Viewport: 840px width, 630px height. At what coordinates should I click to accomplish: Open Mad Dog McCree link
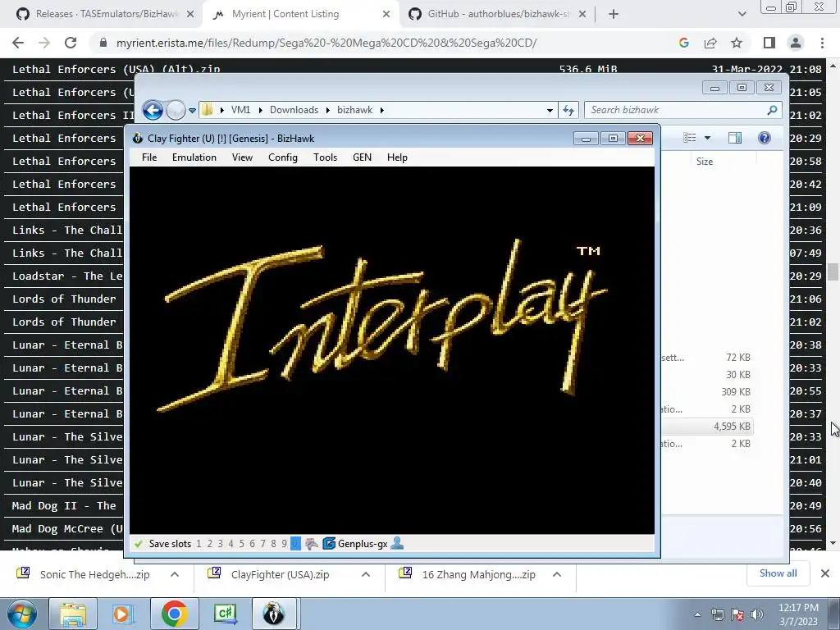tap(67, 529)
